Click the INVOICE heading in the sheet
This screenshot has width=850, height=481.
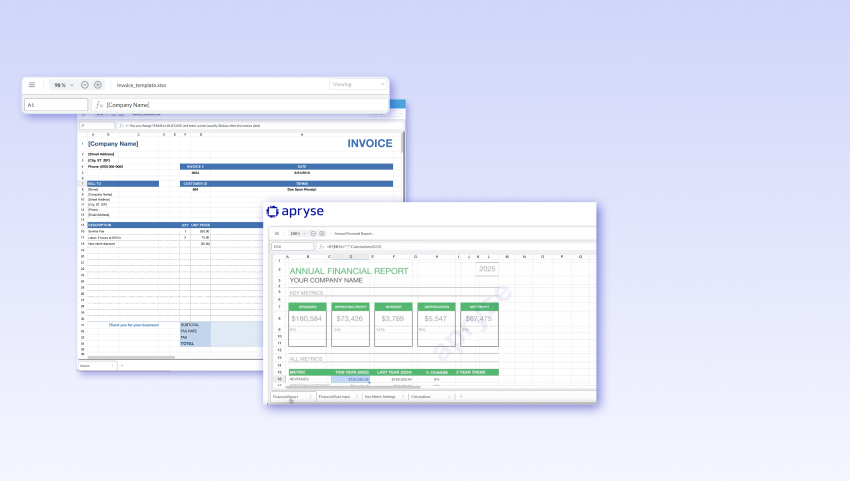(370, 143)
